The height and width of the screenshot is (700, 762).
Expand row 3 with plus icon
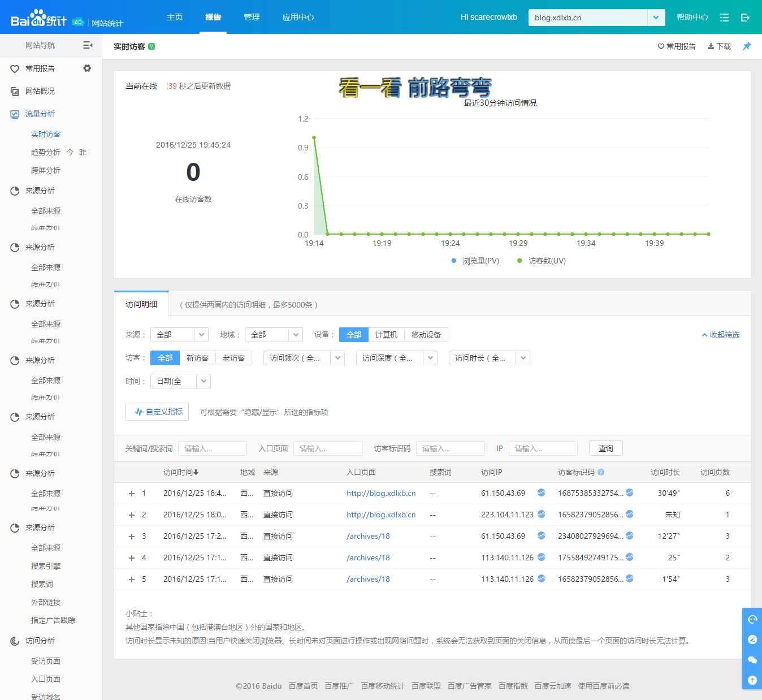[132, 537]
